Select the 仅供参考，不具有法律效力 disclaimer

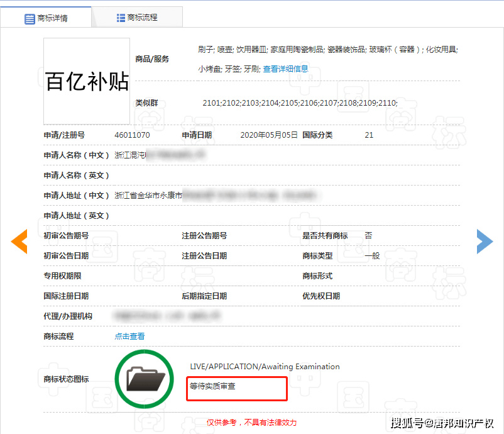point(251,423)
